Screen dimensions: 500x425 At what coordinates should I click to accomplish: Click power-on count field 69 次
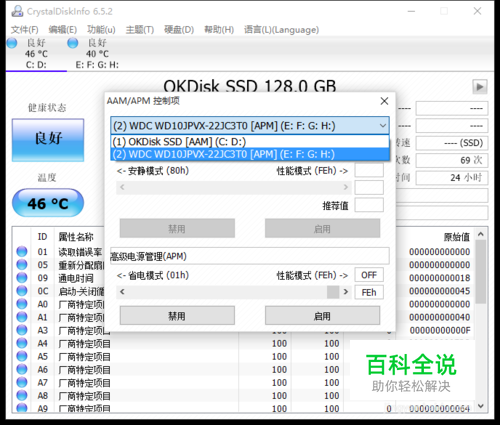(x=452, y=160)
